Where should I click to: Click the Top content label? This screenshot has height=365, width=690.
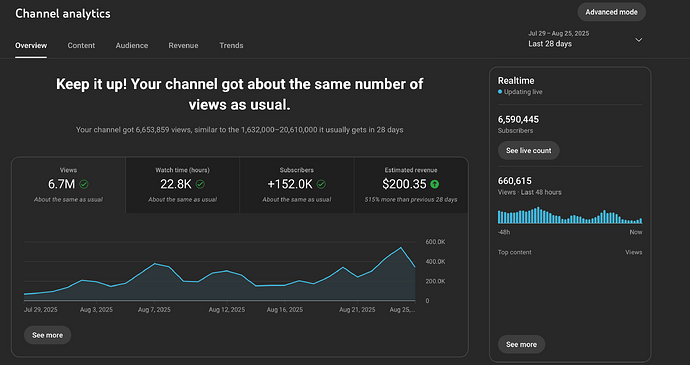(x=514, y=252)
